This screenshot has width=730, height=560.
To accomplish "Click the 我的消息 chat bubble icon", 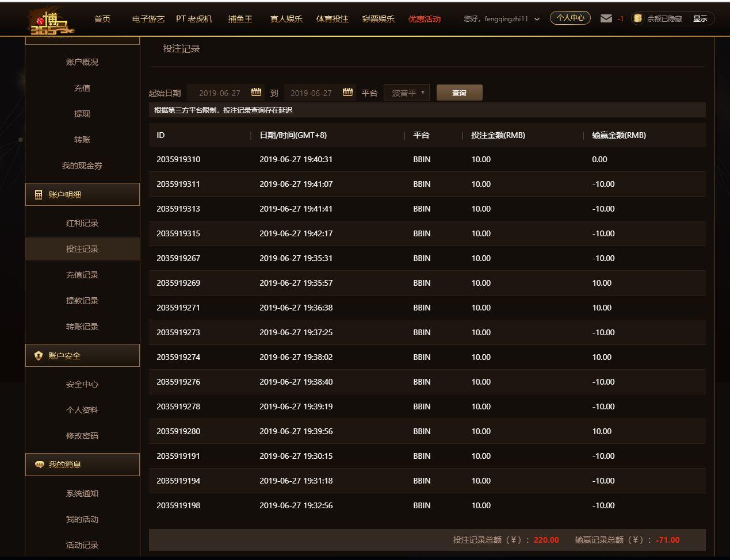I will point(39,465).
